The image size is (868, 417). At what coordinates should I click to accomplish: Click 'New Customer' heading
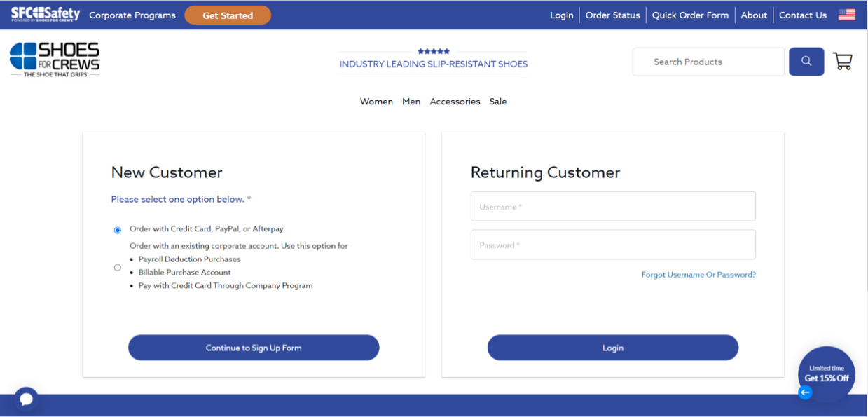pyautogui.click(x=167, y=172)
